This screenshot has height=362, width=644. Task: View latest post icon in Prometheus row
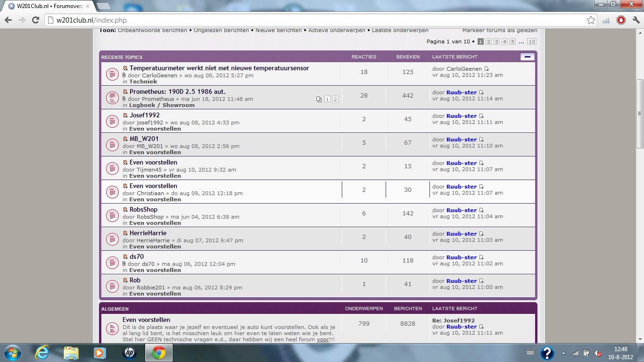click(481, 92)
